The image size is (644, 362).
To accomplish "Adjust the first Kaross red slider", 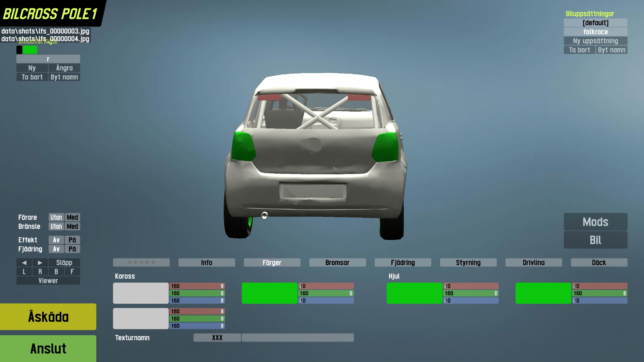I will pyautogui.click(x=197, y=286).
